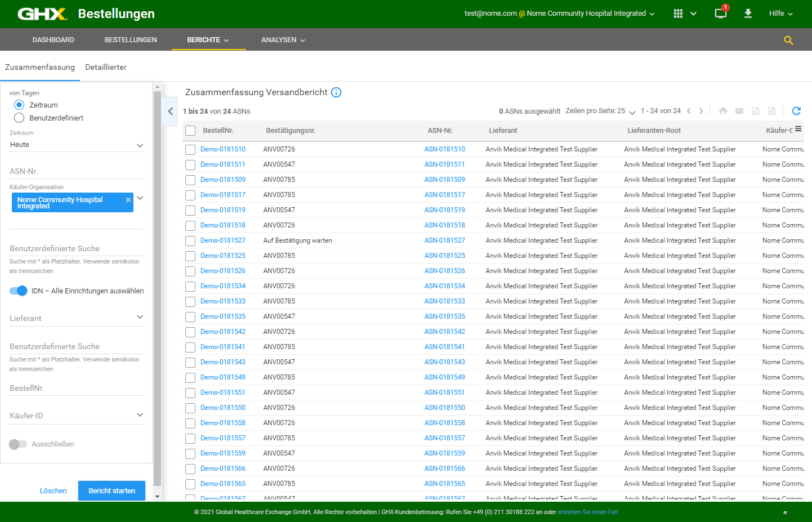The image size is (812, 522).
Task: Click the download icon in header
Action: pyautogui.click(x=748, y=14)
